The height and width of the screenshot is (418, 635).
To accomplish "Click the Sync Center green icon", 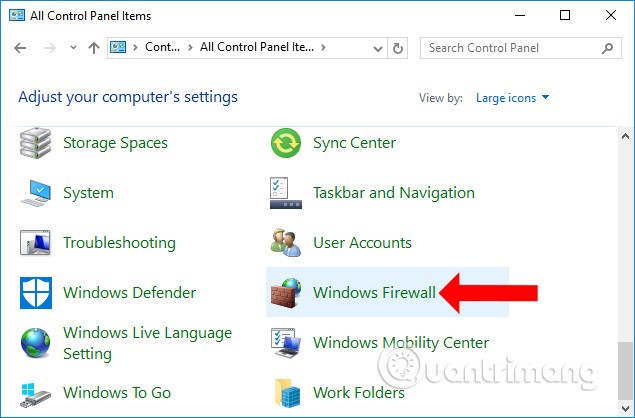I will (x=286, y=144).
